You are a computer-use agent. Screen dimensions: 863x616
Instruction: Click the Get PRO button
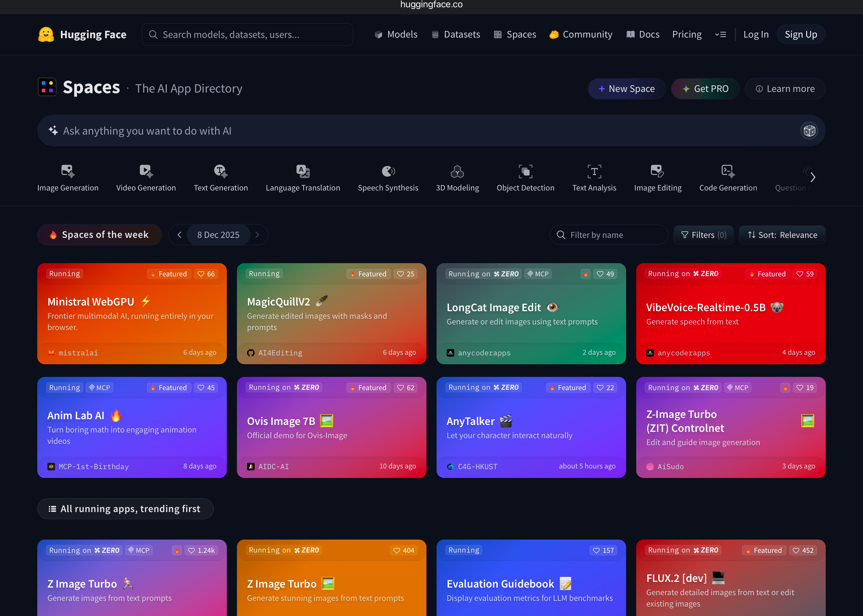click(x=705, y=89)
